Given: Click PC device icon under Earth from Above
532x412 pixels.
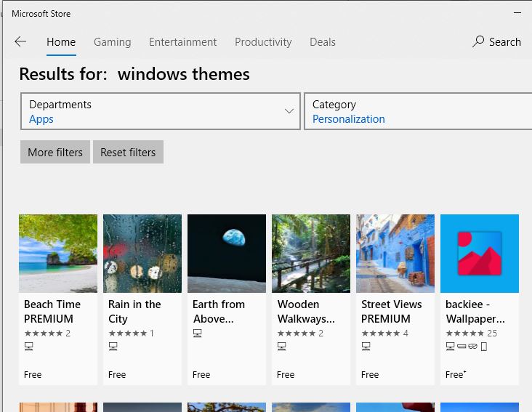Looking at the screenshot, I should click(x=197, y=333).
